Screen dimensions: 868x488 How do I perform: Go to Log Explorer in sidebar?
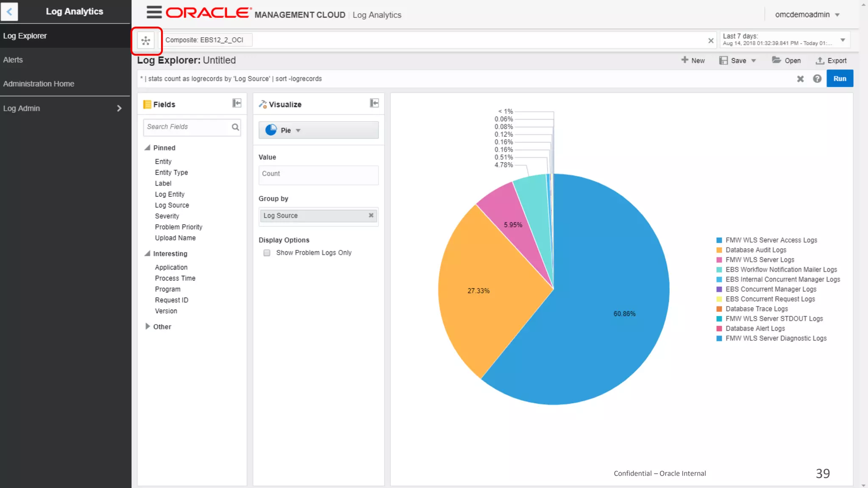pos(65,36)
